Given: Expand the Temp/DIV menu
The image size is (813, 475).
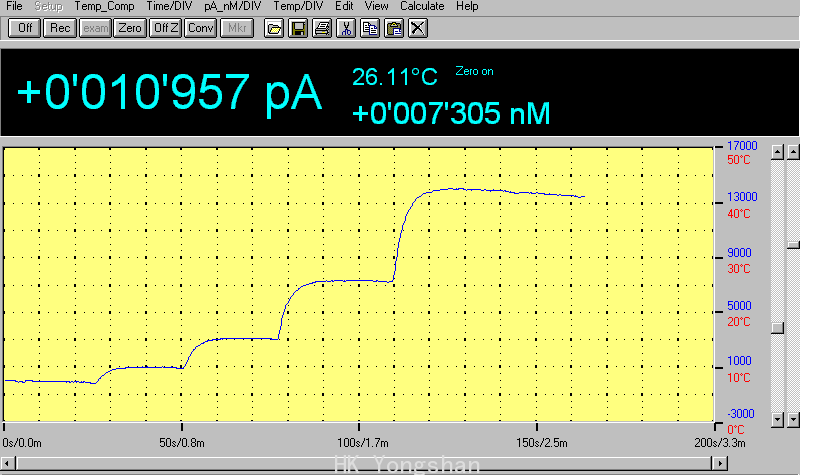Looking at the screenshot, I should 299,6.
